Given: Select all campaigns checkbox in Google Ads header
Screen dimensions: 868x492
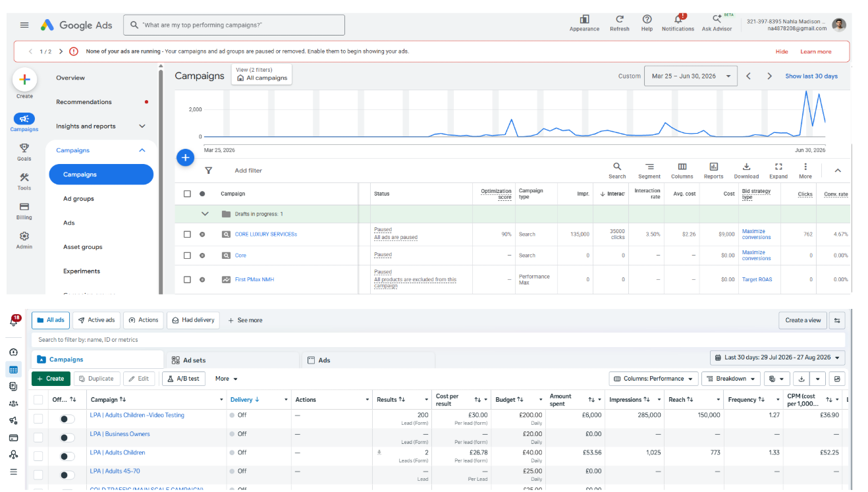Looking at the screenshot, I should click(187, 194).
